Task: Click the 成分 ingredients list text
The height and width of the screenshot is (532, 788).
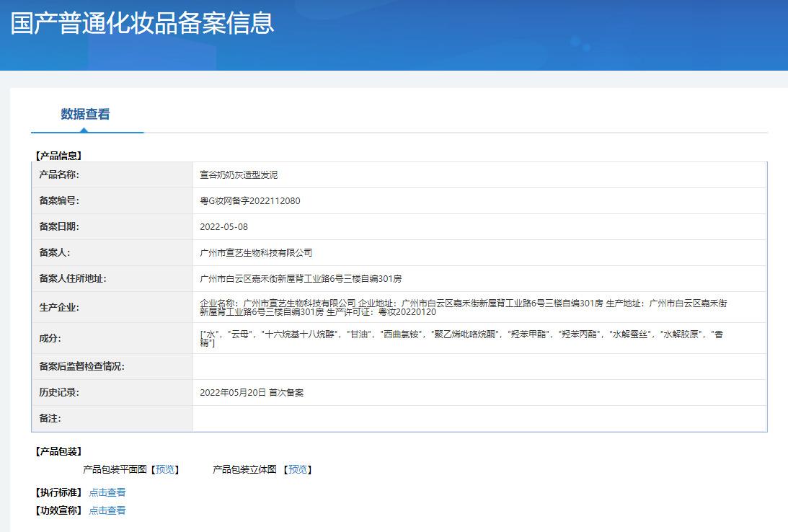Action: click(461, 338)
